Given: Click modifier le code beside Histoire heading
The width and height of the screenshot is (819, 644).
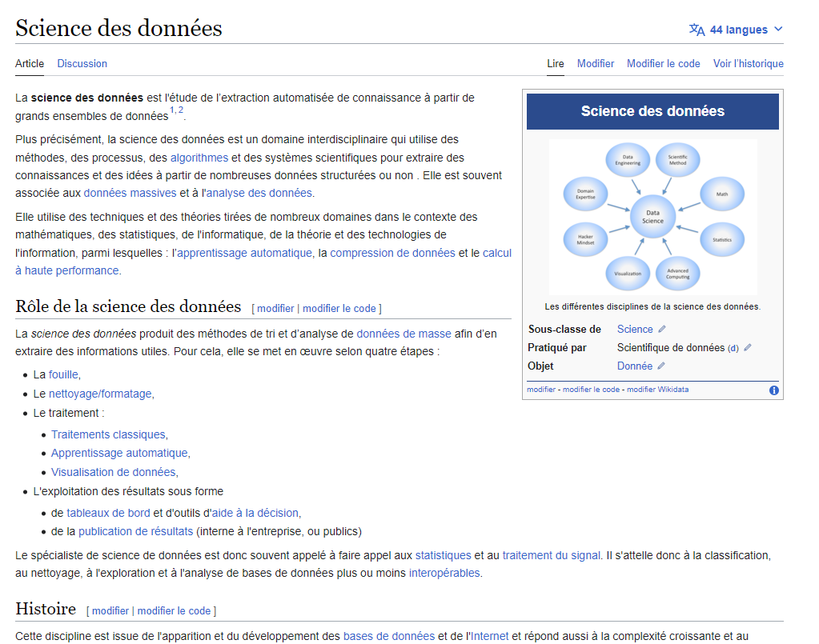Looking at the screenshot, I should point(174,611).
